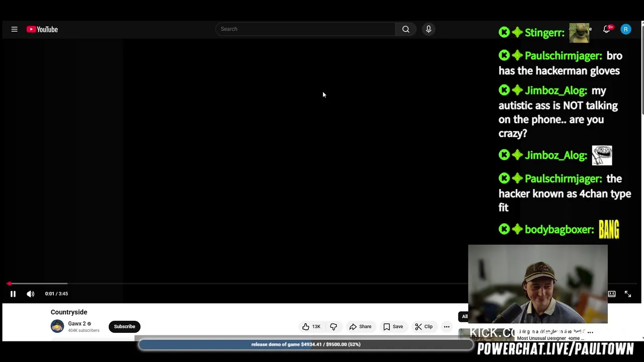This screenshot has width=644, height=362.
Task: Toggle theater mode on the player
Action: 612,294
